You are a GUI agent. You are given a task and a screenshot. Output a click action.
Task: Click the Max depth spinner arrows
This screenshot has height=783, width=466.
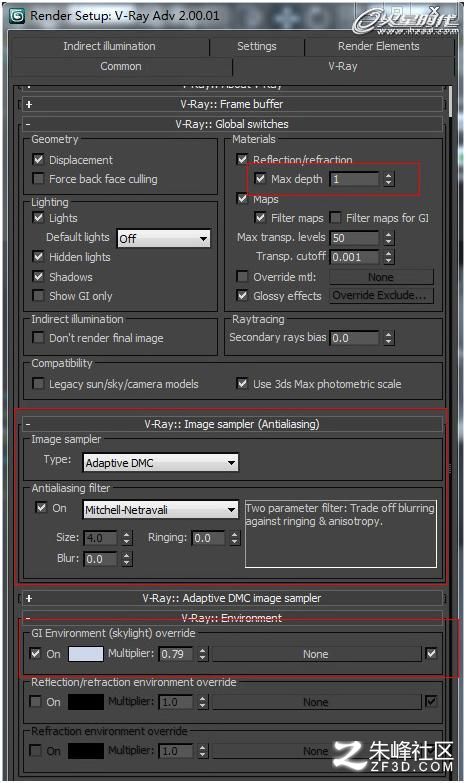pos(389,179)
